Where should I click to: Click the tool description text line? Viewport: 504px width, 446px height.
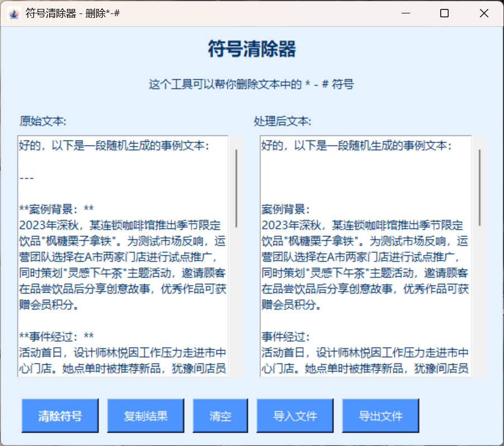252,84
